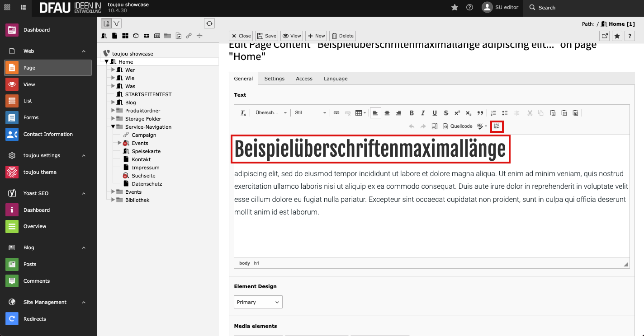Open the paragraph format dropdown Übersch...
Viewport: 644px width, 336px height.
pyautogui.click(x=270, y=113)
